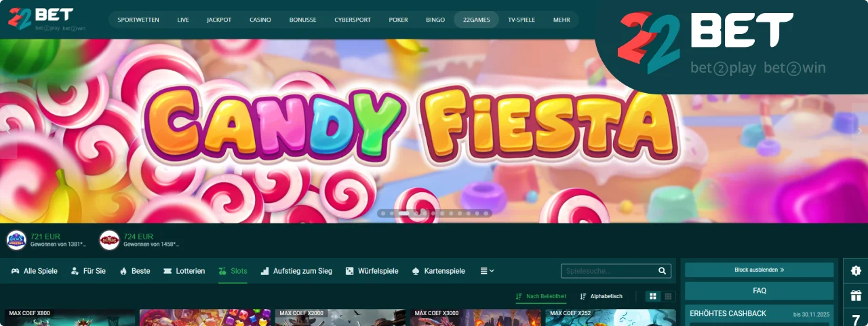Sort games by Nach Beliebtheit
The height and width of the screenshot is (326, 868).
[540, 297]
